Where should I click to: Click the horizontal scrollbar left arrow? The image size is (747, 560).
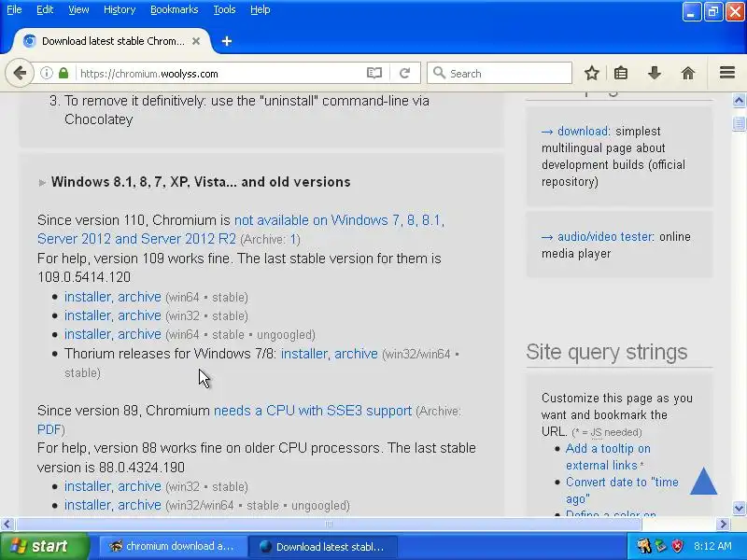[7, 525]
